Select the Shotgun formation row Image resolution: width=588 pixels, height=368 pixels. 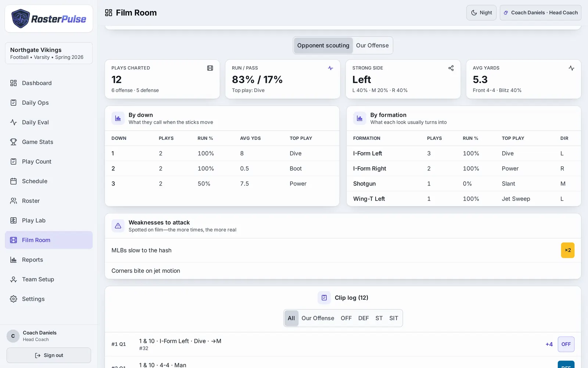point(464,184)
